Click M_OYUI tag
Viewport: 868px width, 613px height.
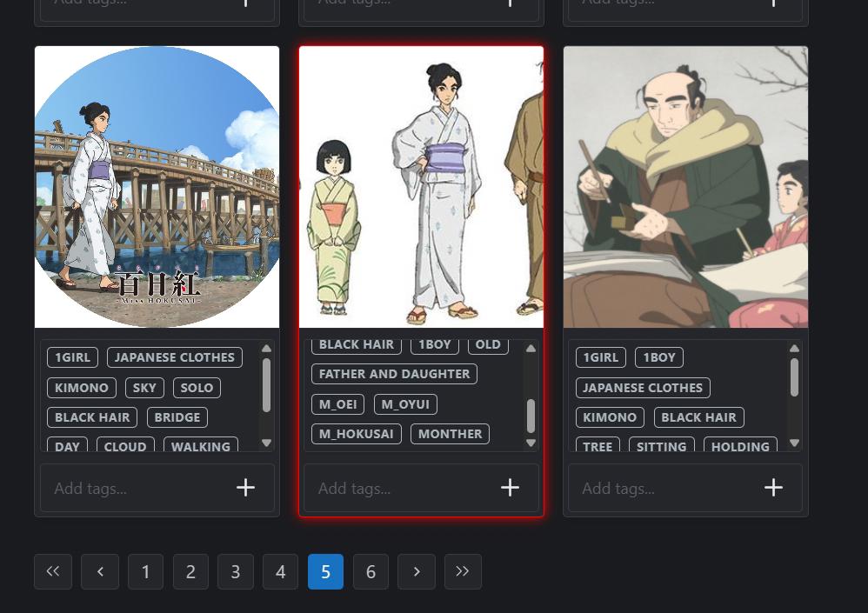406,404
